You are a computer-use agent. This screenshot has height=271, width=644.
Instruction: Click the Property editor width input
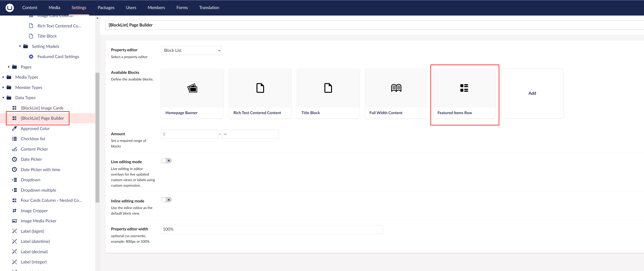coord(272,229)
